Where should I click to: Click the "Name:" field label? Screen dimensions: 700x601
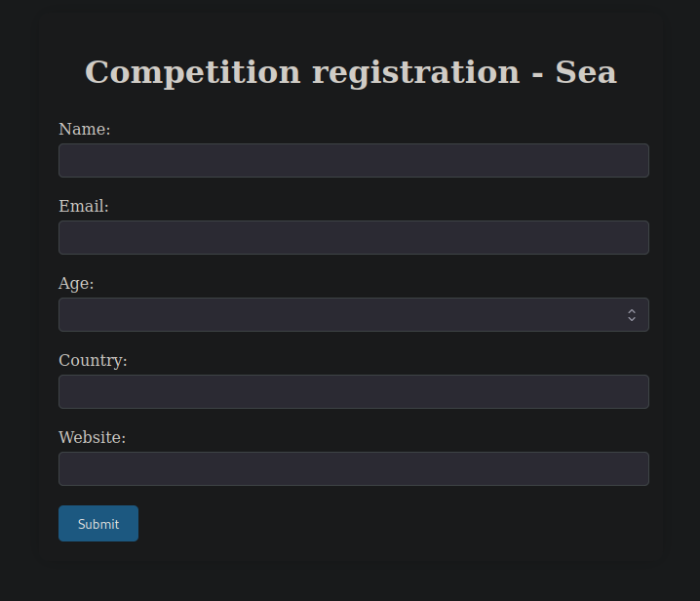[x=85, y=130]
